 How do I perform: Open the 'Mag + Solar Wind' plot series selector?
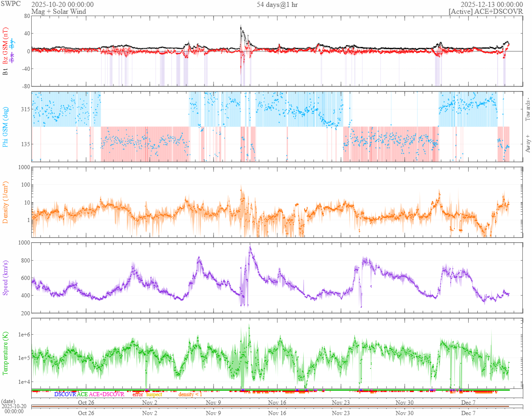point(59,11)
